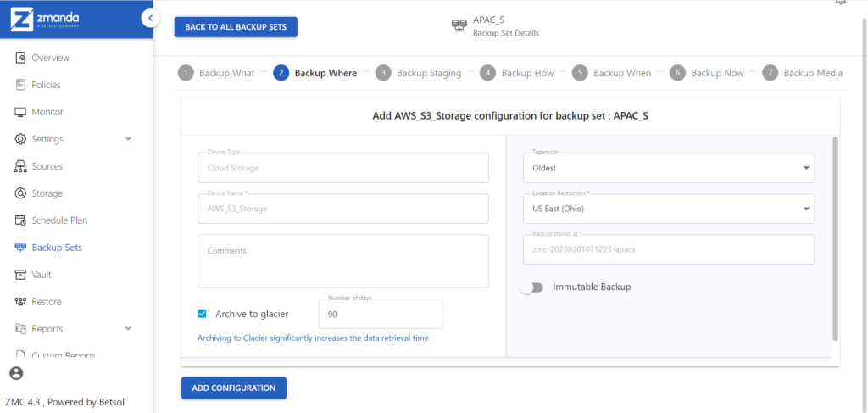Viewport: 868px width, 413px height.
Task: Click the APAC_S backup set header icon
Action: pyautogui.click(x=459, y=25)
